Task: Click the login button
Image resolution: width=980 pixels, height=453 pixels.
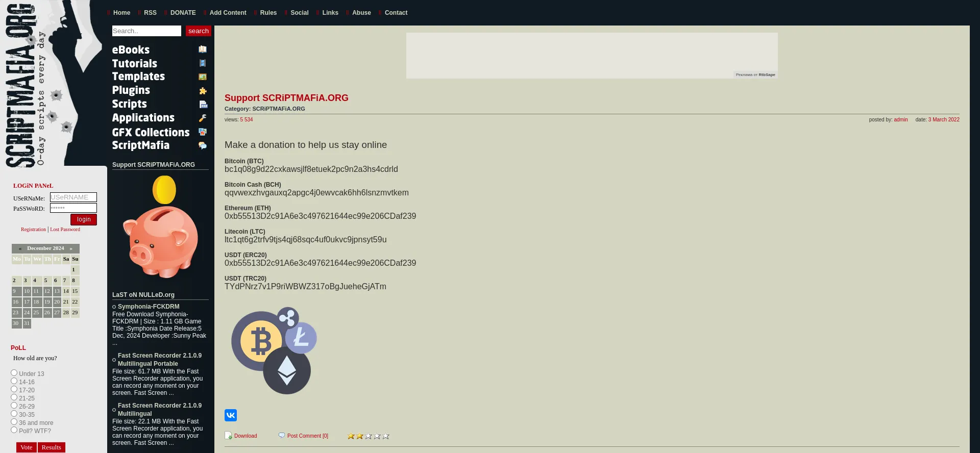Action: 84,219
